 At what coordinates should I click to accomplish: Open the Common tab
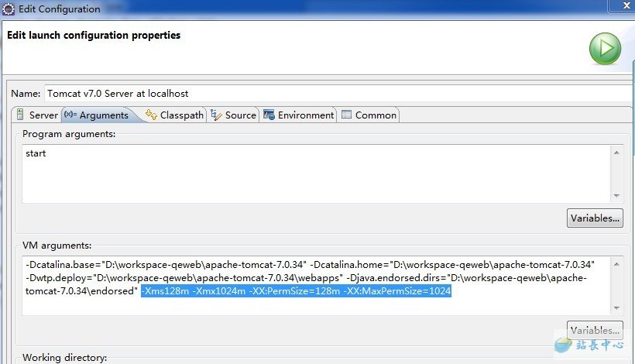click(369, 115)
